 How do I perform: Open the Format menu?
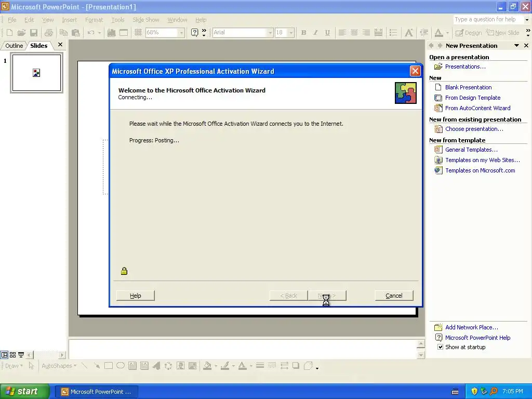(94, 20)
